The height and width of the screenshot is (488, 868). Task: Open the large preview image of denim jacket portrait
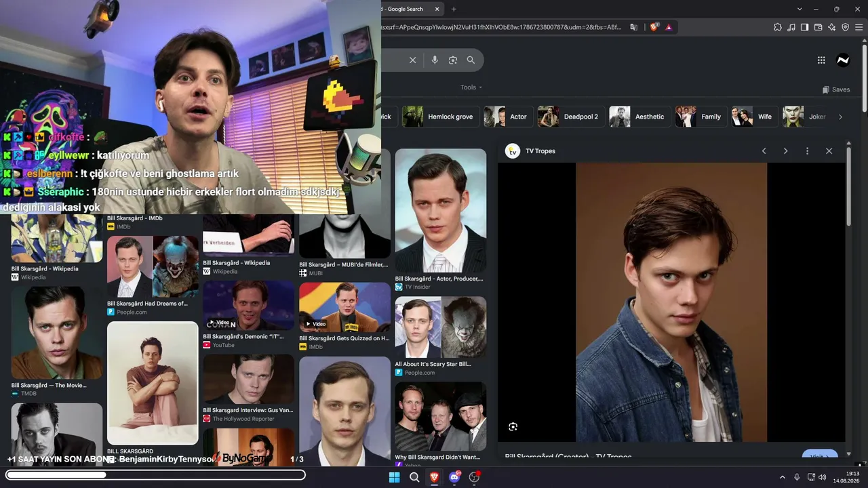tap(671, 302)
